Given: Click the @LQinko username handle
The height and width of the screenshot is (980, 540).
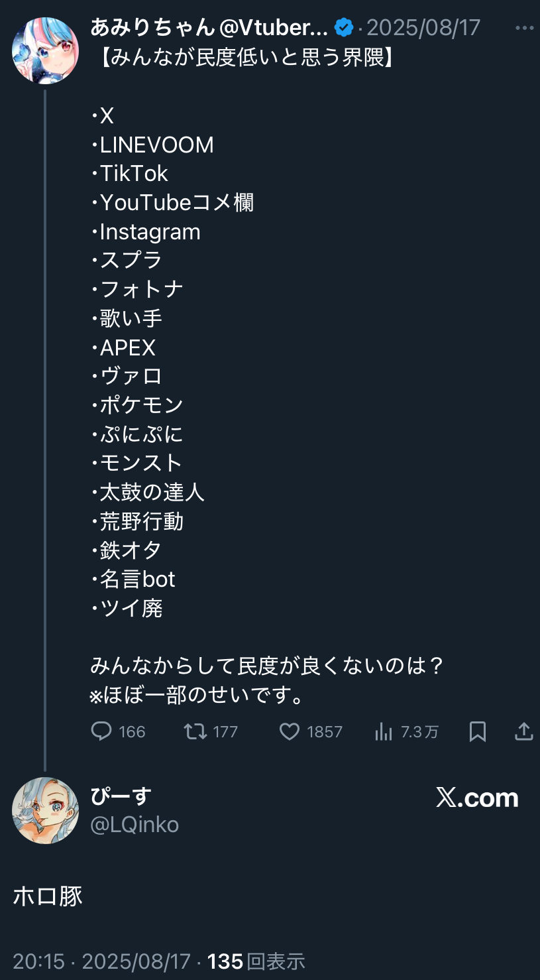Looking at the screenshot, I should point(135,824).
